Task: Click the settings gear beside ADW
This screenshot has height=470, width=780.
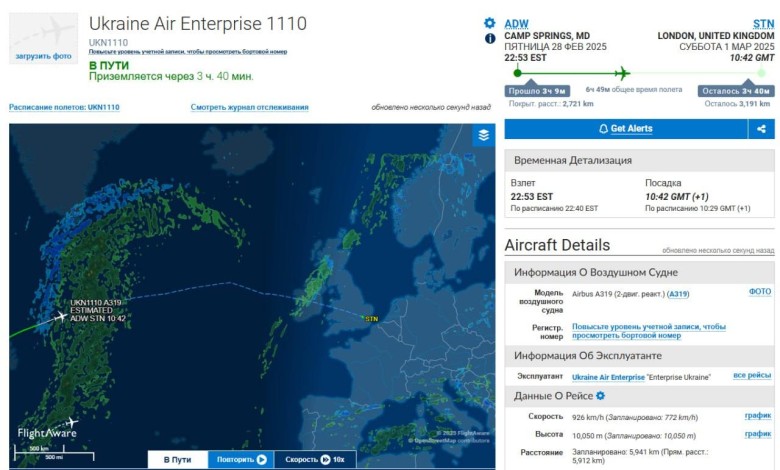Action: [489, 23]
